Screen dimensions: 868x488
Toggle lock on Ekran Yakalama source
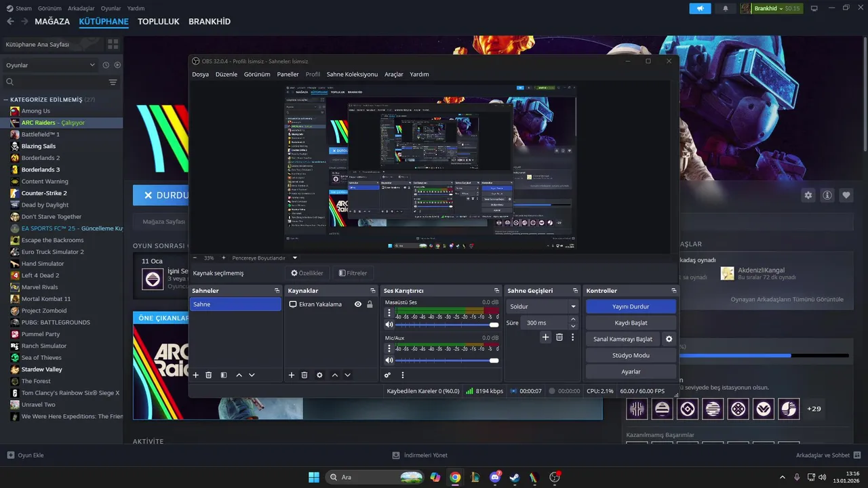[370, 304]
